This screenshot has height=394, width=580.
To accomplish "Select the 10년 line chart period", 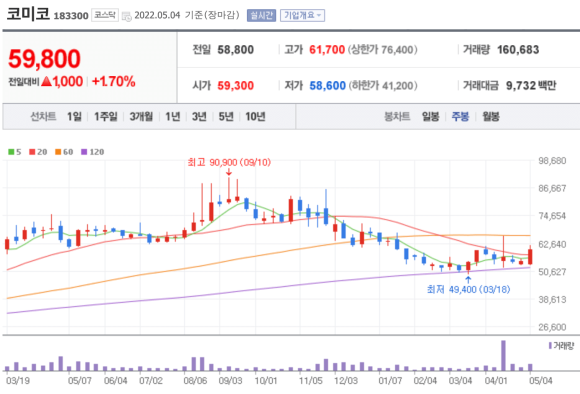I will pos(255,117).
